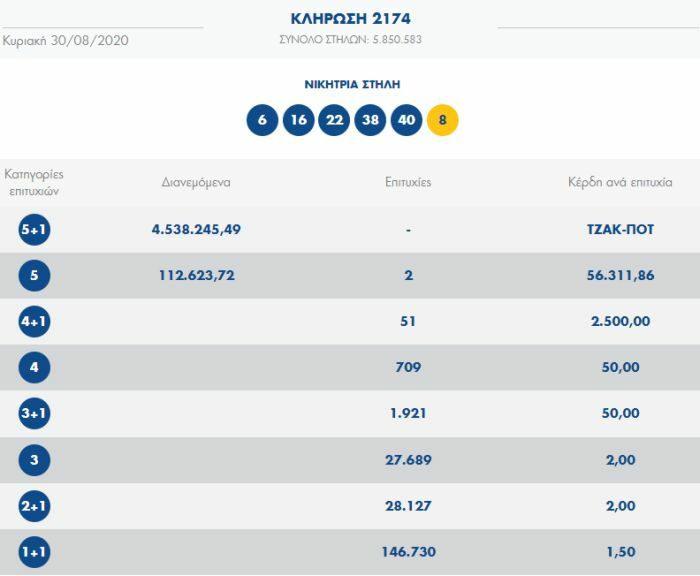The image size is (700, 576).
Task: Select the 1+1 category badge
Action: pos(34,552)
